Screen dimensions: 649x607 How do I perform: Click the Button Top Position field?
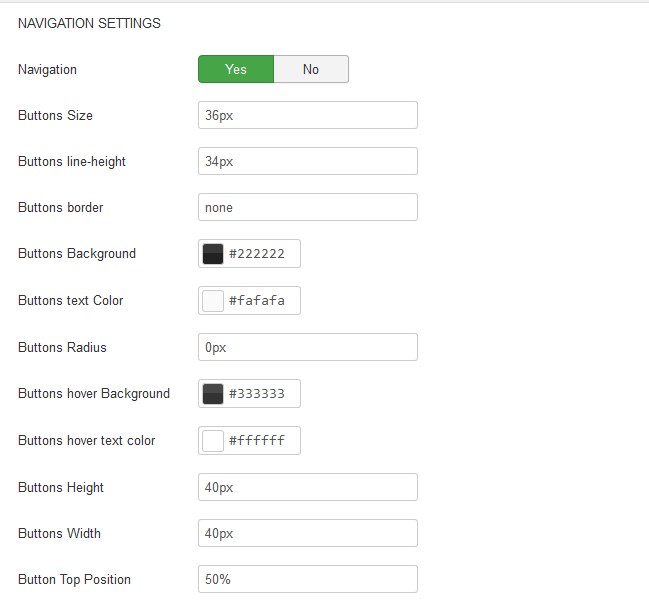coord(308,579)
